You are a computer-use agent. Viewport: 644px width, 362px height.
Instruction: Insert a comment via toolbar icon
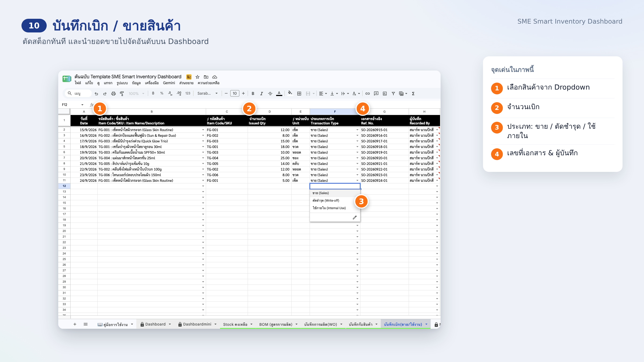click(x=376, y=94)
